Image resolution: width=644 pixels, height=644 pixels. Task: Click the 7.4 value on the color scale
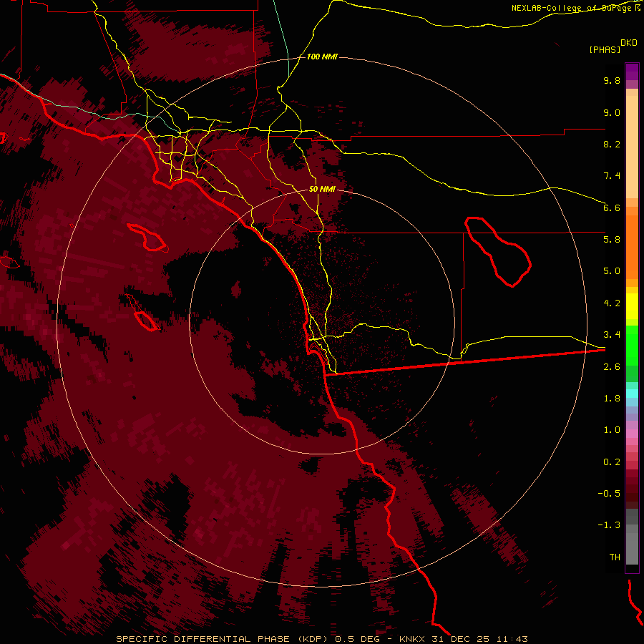(612, 176)
